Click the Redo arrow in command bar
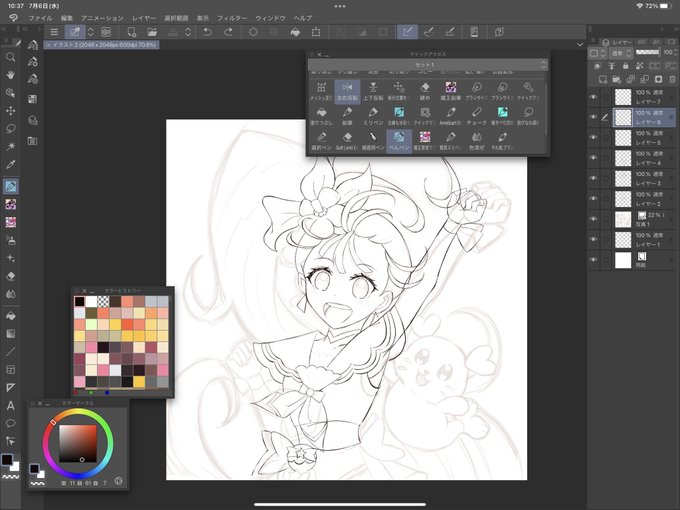Screen dimensions: 680x510 coord(228,32)
